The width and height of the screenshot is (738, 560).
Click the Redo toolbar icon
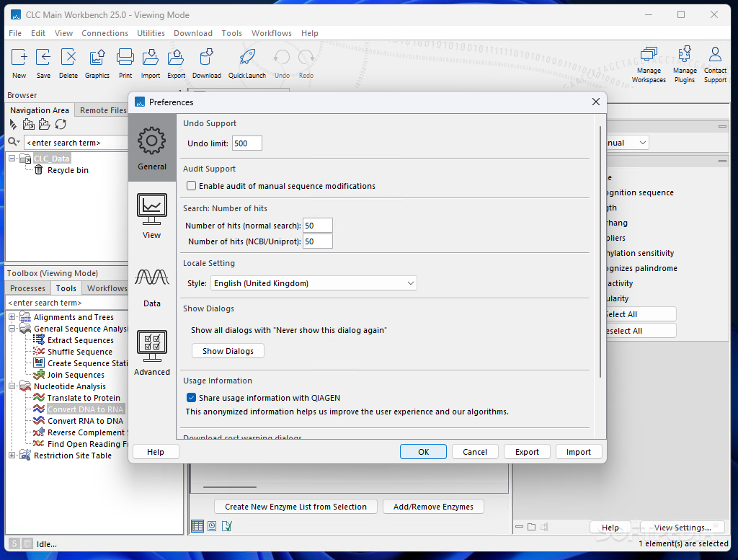[306, 58]
